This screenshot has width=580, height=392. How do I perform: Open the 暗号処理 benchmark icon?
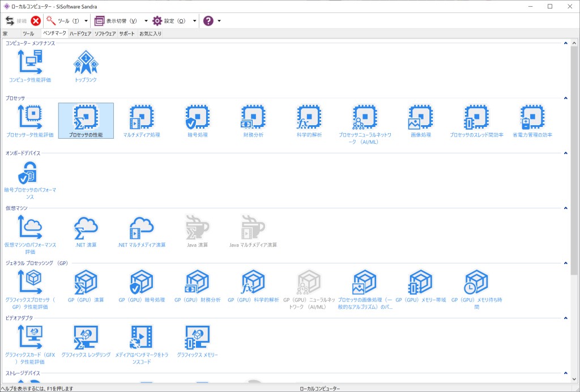coord(198,117)
